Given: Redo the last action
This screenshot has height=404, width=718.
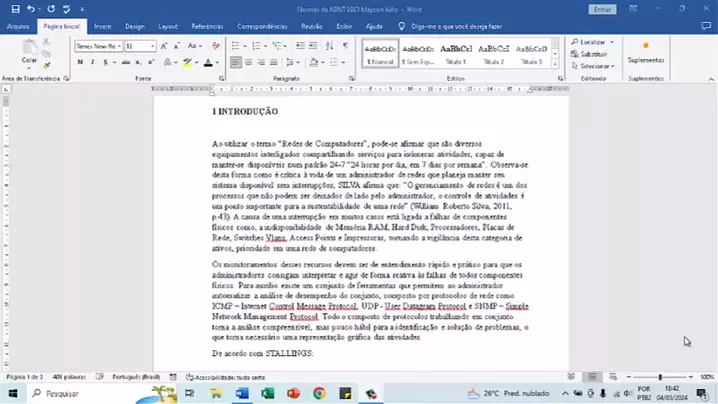Looking at the screenshot, I should (x=51, y=9).
